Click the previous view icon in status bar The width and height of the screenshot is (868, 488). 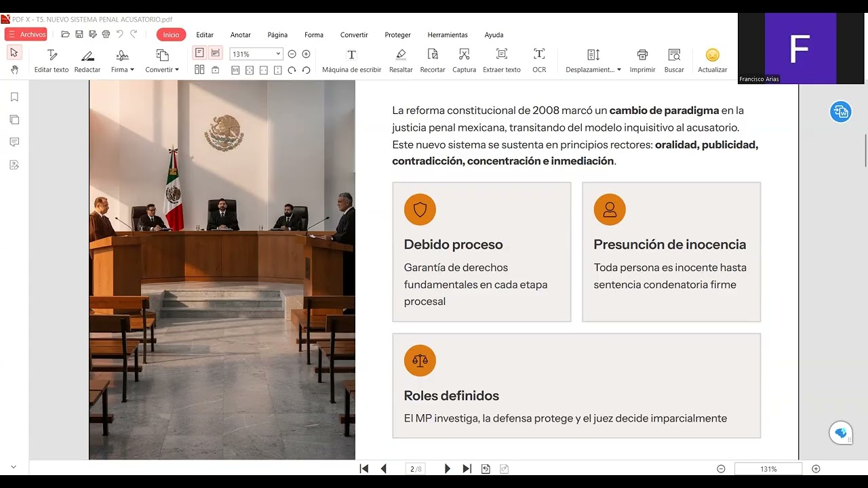pos(486,468)
